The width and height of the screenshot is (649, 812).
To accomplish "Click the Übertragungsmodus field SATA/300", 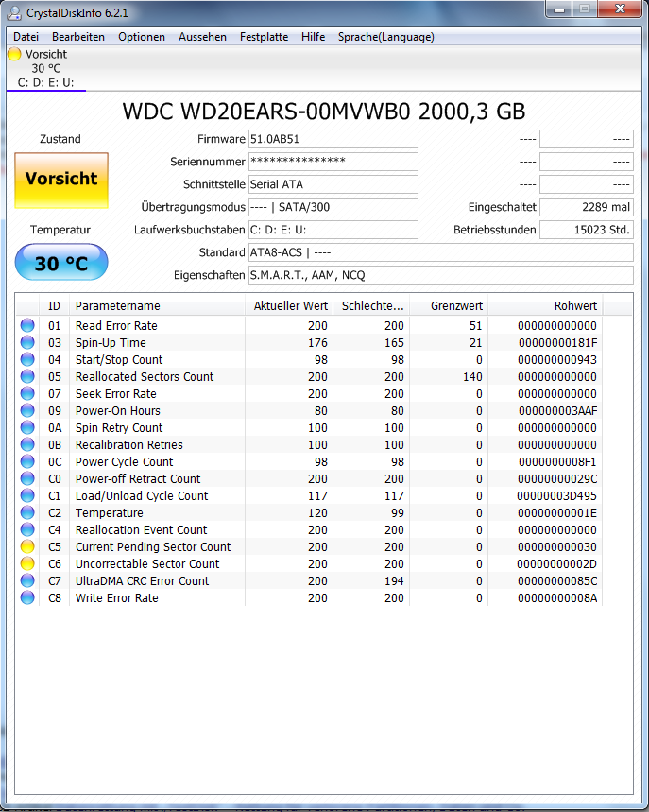I will (x=333, y=207).
